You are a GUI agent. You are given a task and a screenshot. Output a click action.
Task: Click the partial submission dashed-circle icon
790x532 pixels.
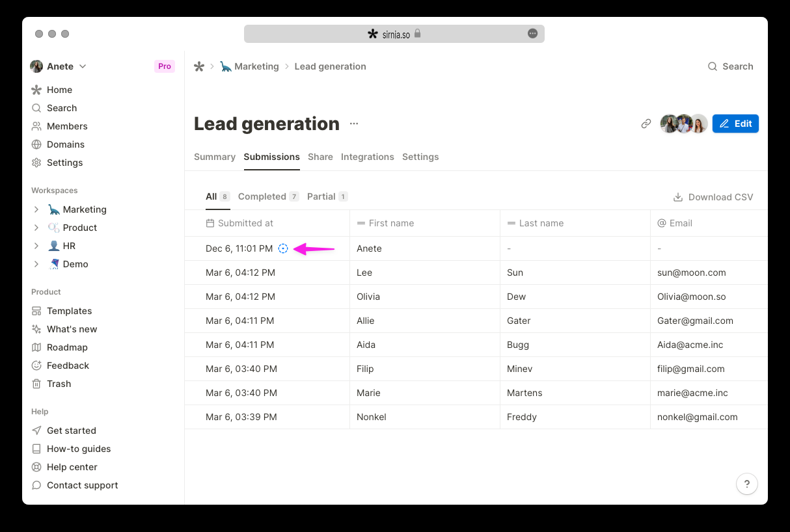click(x=283, y=248)
